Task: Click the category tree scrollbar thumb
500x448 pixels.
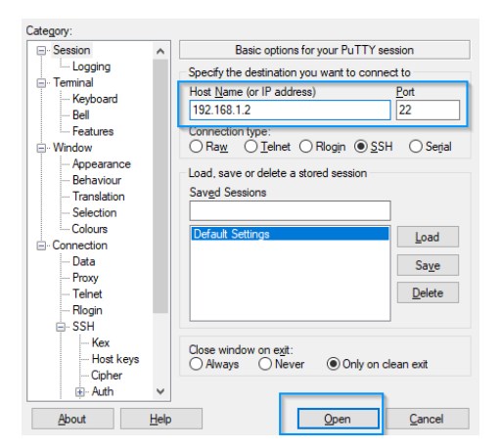Action: [x=160, y=186]
